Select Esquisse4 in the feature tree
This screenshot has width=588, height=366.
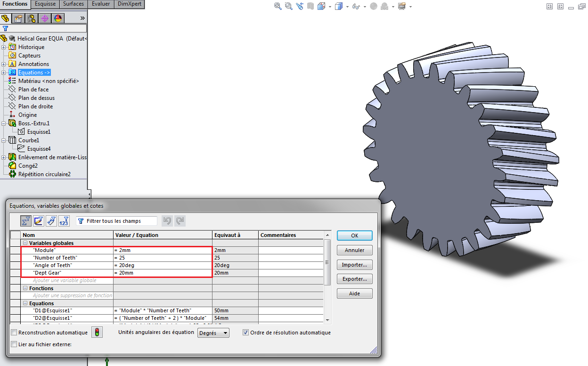[39, 148]
